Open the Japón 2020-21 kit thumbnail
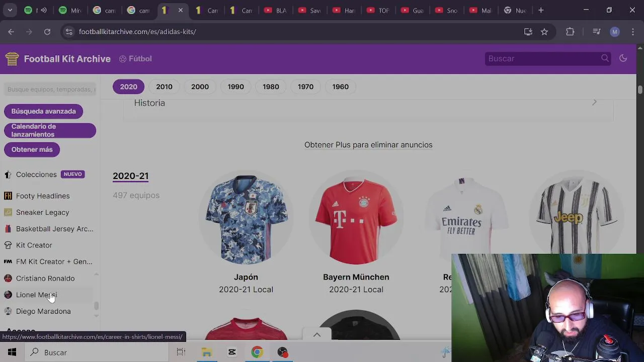 (246, 218)
